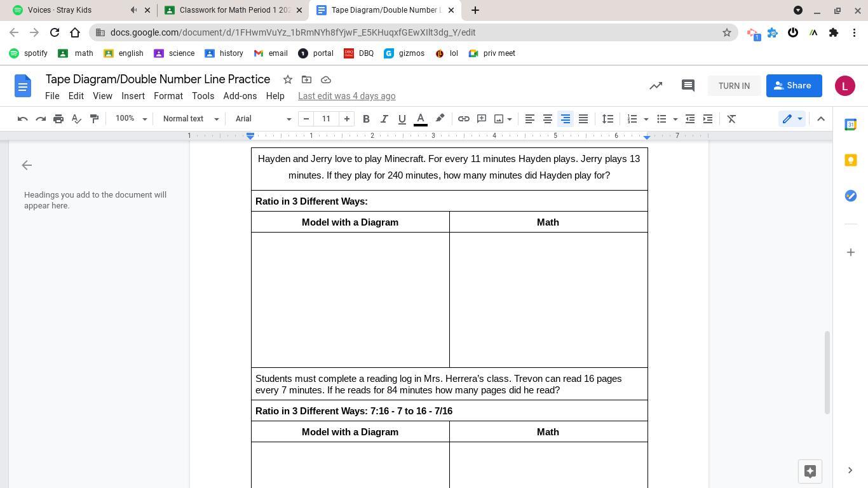
Task: Open the File menu
Action: [x=52, y=96]
